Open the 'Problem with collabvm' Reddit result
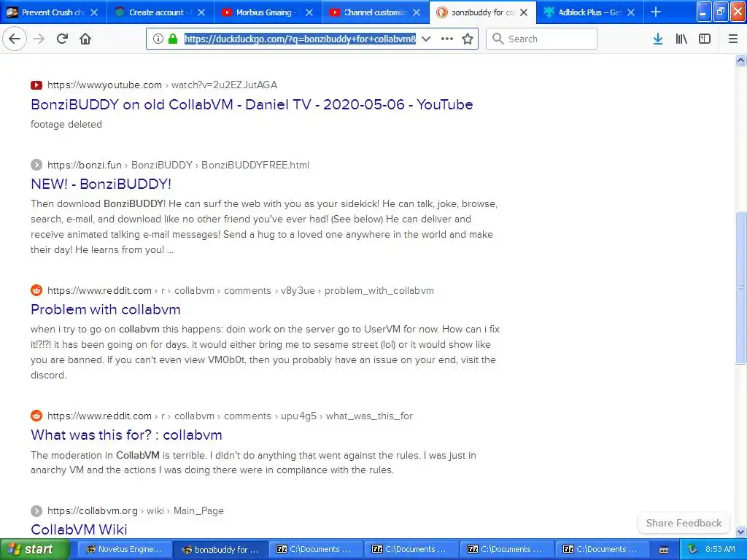 (x=106, y=309)
